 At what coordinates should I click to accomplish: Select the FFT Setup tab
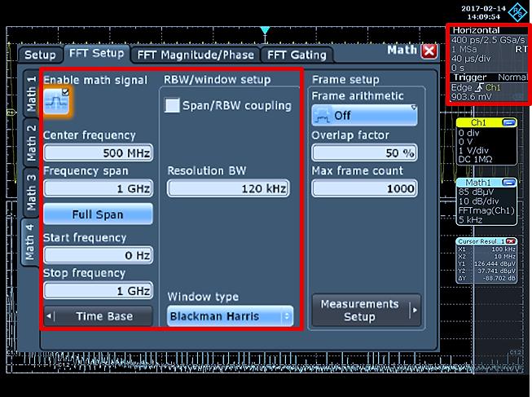(97, 53)
